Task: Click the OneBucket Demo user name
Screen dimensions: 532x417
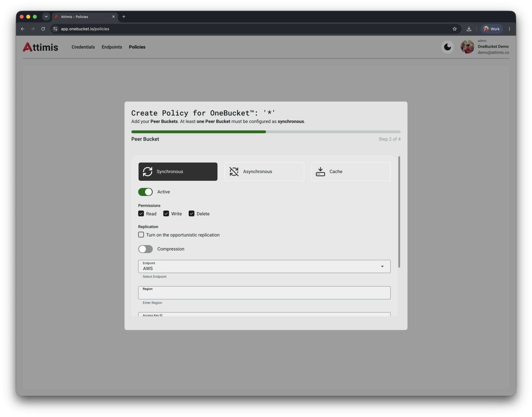Action: [493, 47]
